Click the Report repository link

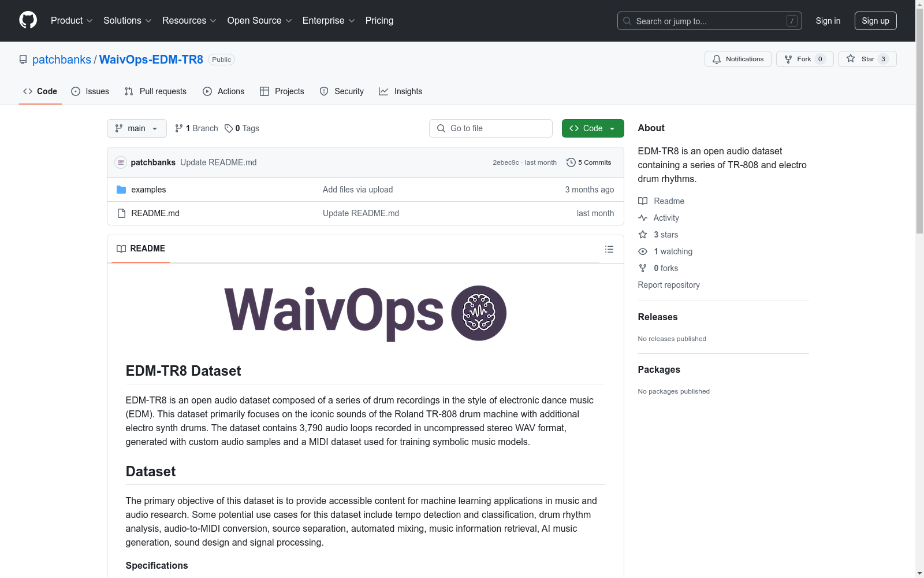(x=669, y=285)
